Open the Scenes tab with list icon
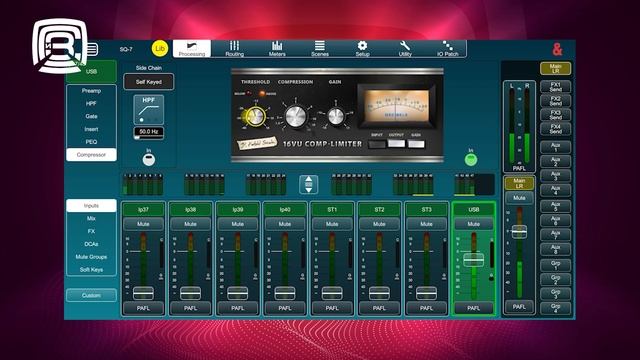Screen dimensions: 640x360 tap(320, 49)
